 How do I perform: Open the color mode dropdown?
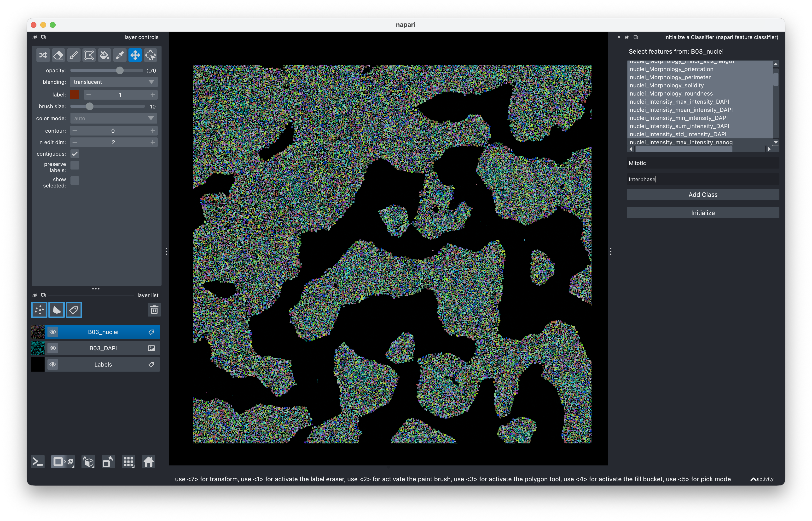pos(113,118)
